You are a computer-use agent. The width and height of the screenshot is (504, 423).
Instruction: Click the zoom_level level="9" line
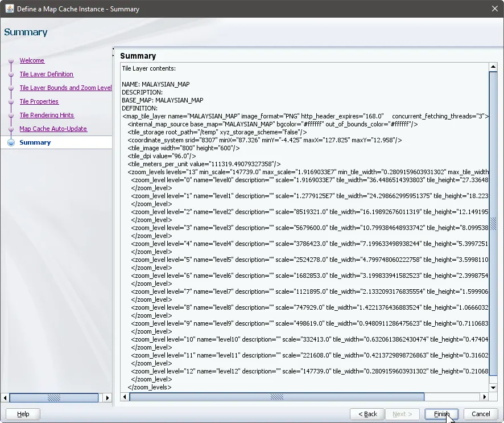click(x=309, y=323)
